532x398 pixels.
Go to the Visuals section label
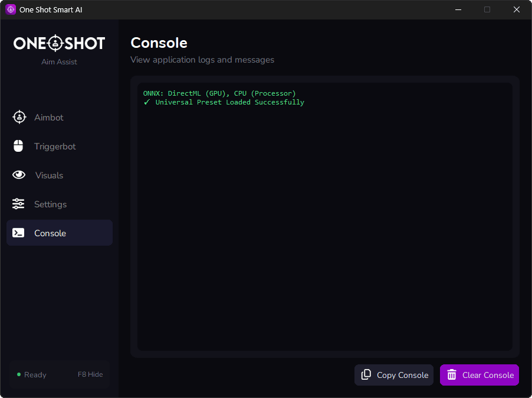[x=49, y=175]
